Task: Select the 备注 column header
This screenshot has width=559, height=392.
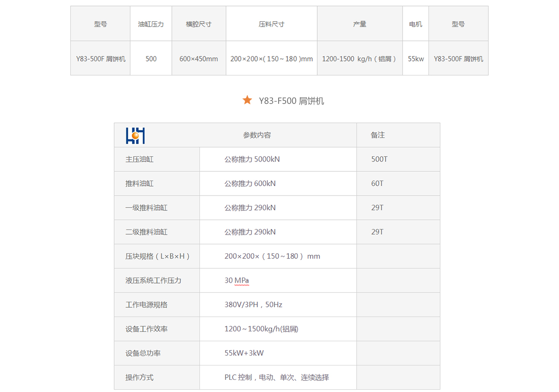Action: tap(378, 135)
